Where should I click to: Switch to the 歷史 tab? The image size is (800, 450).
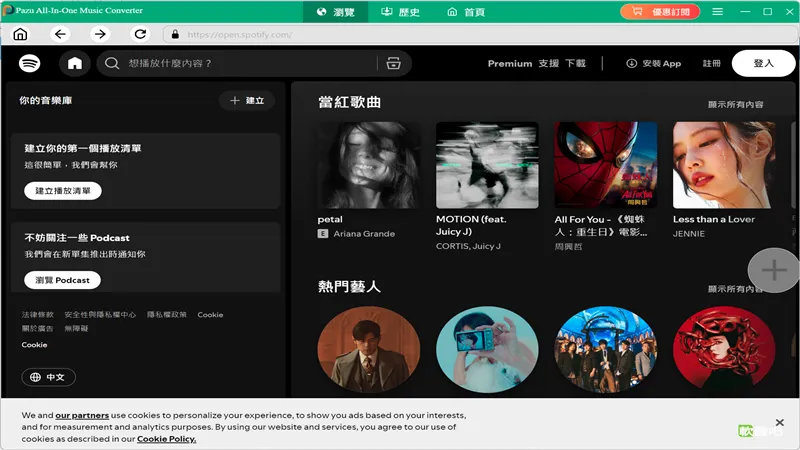coord(401,11)
